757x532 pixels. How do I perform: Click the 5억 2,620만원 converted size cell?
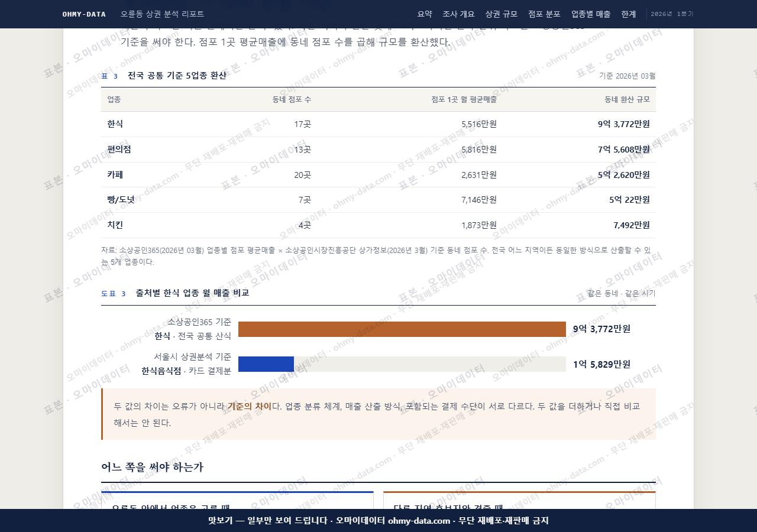(624, 175)
